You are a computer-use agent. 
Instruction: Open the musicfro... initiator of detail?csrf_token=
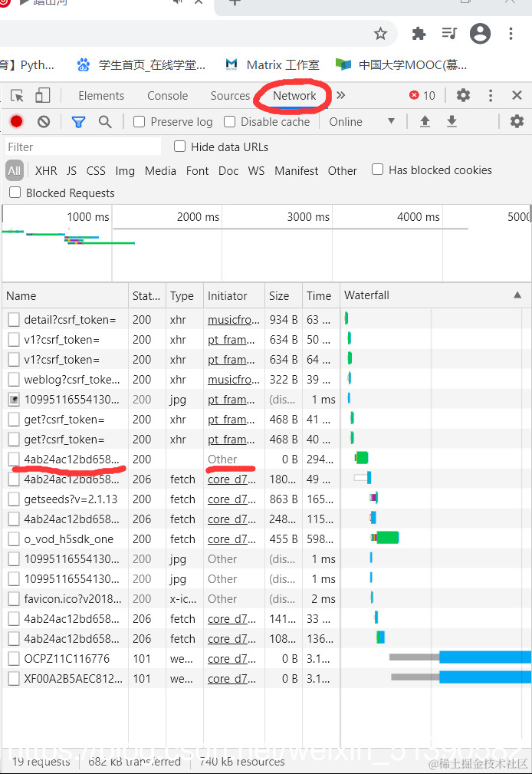click(x=234, y=320)
